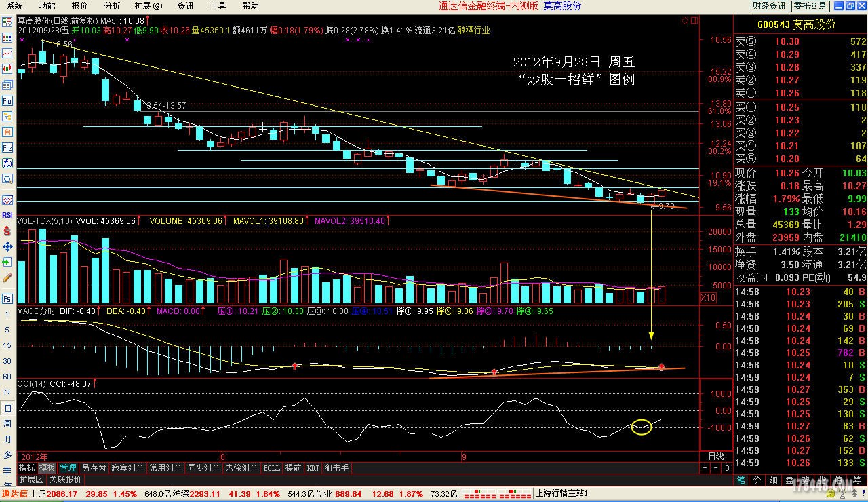Open the 分析 menu
Viewport: 868px width, 502px height.
(112, 5)
